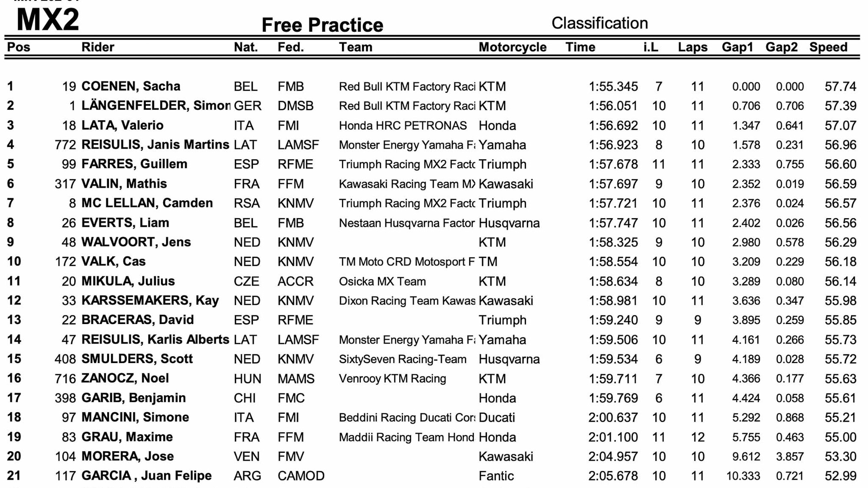Click the lap time 1:55.345

613,86
